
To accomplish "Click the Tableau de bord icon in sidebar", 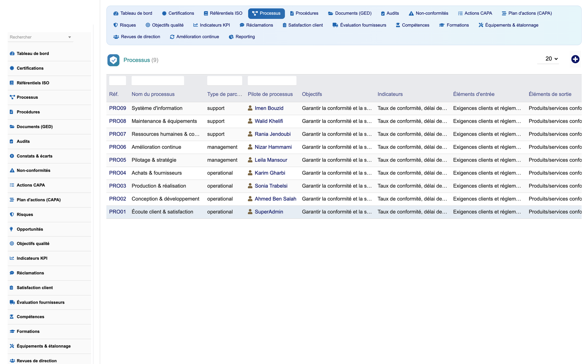I will click(x=12, y=53).
